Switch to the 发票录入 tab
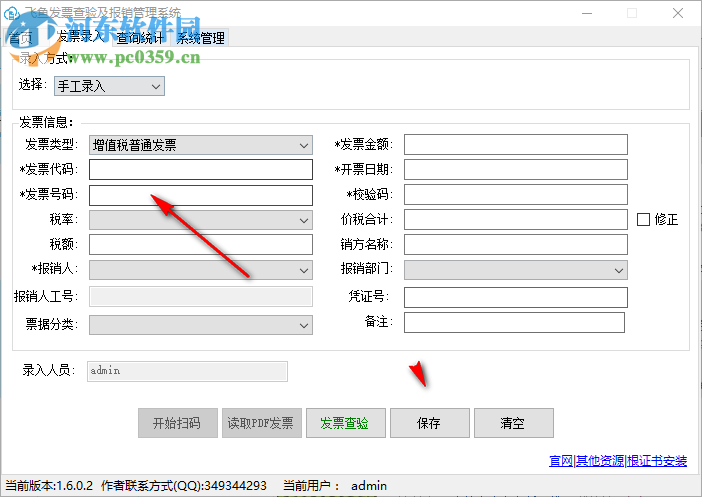The height and width of the screenshot is (497, 702). tap(81, 37)
